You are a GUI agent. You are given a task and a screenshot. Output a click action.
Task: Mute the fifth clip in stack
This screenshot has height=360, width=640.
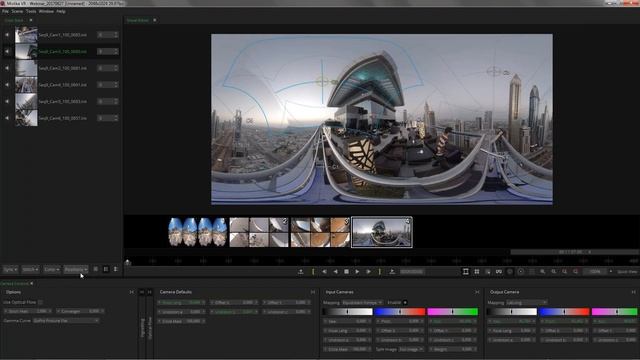7,101
